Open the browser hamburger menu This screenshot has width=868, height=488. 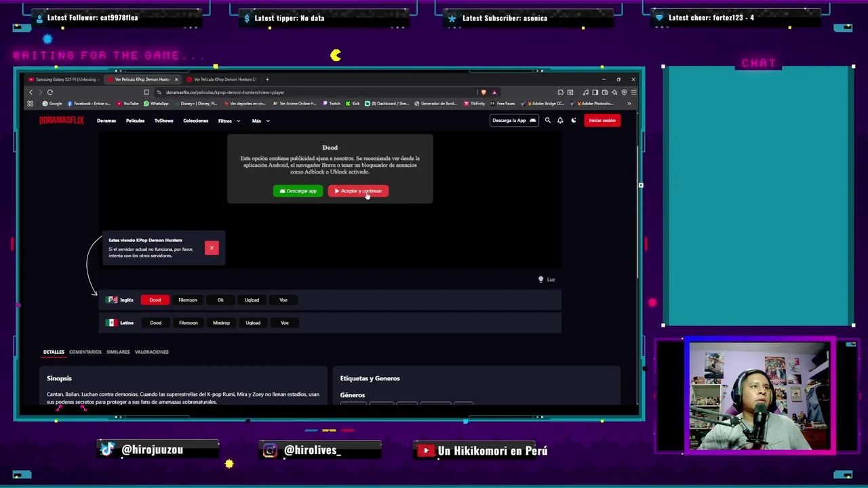click(x=633, y=92)
